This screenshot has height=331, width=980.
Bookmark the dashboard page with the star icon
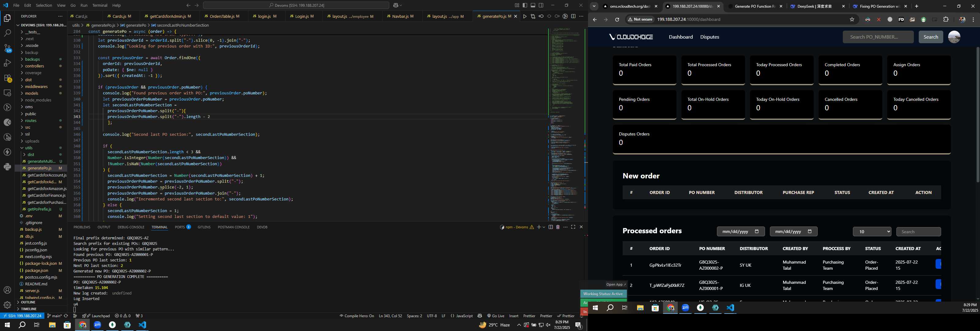tap(852, 19)
